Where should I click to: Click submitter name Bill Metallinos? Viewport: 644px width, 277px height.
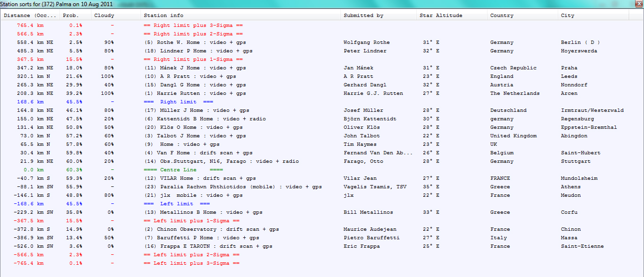pos(368,212)
